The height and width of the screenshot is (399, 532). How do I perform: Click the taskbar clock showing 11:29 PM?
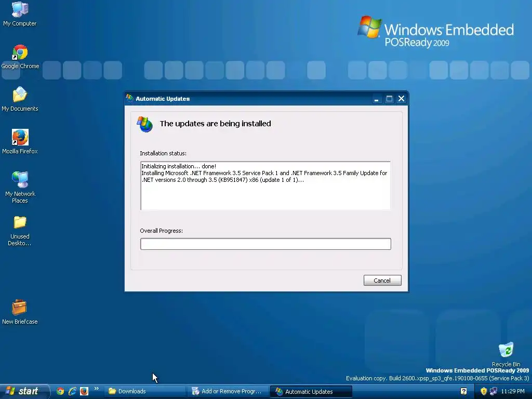pyautogui.click(x=513, y=392)
